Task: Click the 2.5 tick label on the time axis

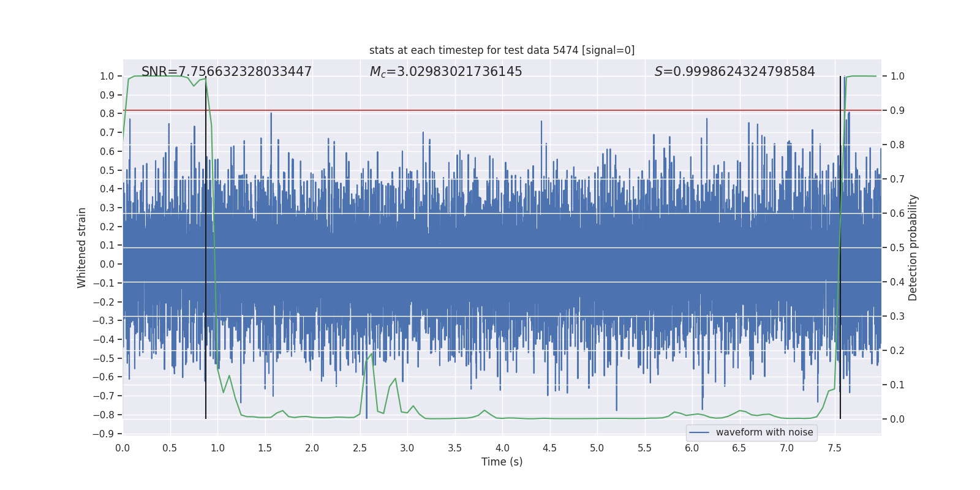Action: coord(360,448)
